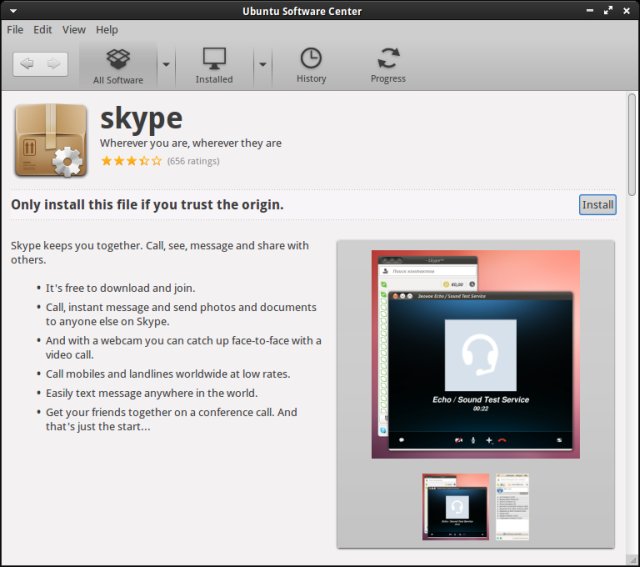
Task: Click 'Wherever you are, wherever they are' tagline
Action: coord(191,143)
